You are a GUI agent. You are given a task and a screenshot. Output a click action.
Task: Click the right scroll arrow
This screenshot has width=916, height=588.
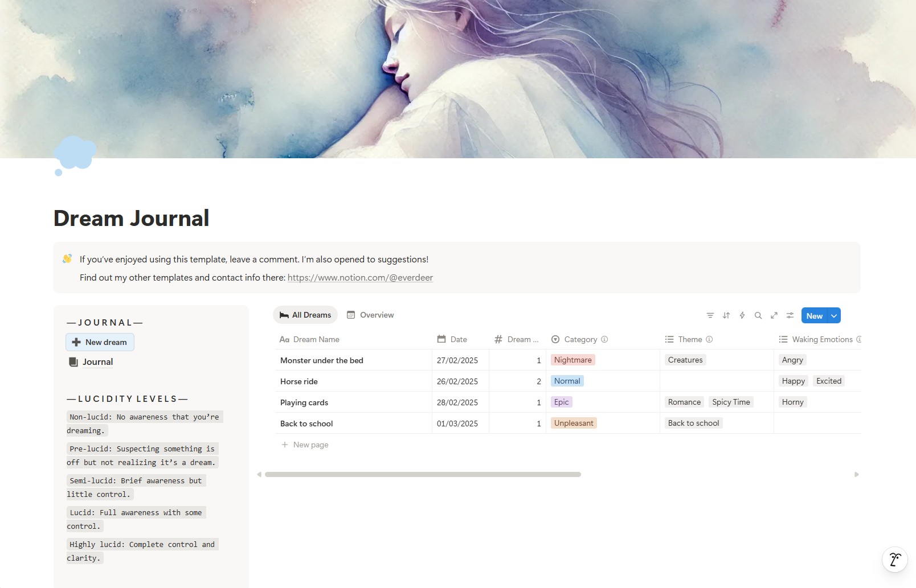point(856,474)
